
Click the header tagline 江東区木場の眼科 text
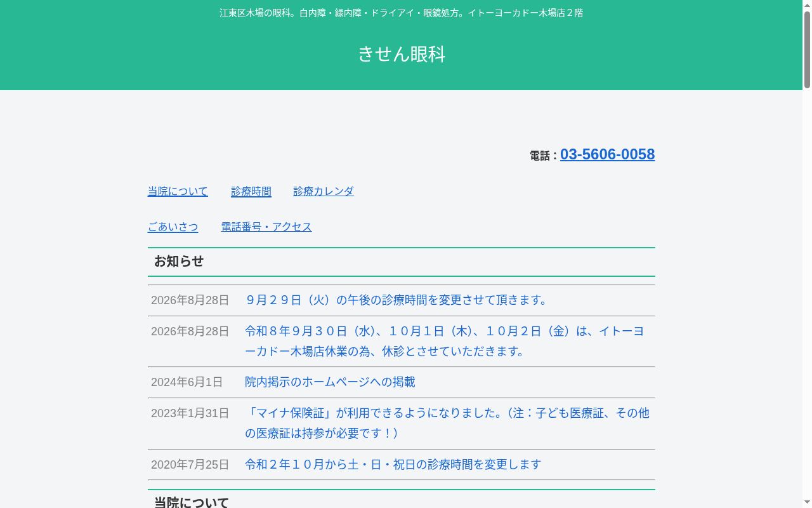coord(402,13)
